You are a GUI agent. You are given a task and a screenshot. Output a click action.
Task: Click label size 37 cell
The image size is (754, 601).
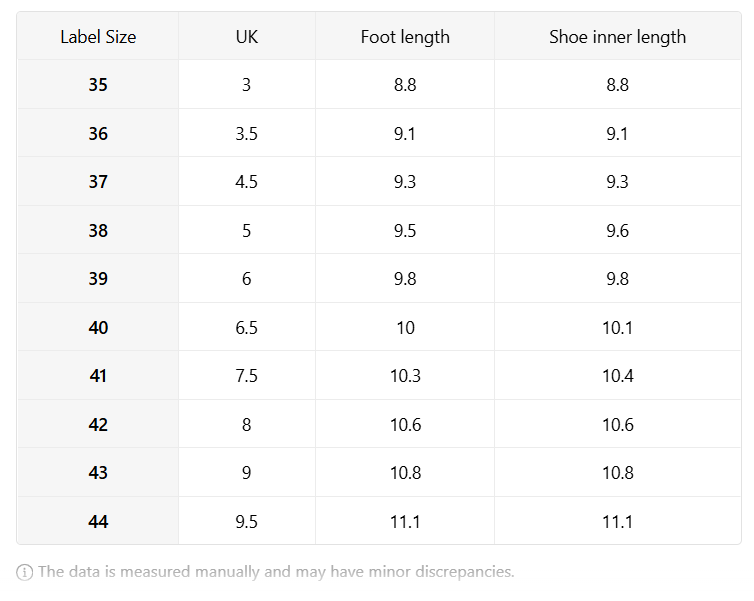[x=98, y=182]
